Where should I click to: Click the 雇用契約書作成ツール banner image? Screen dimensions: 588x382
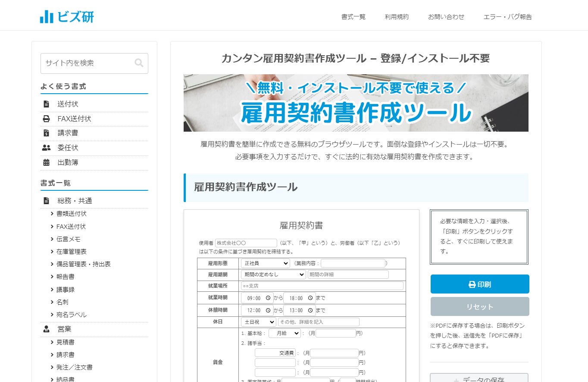pos(356,103)
